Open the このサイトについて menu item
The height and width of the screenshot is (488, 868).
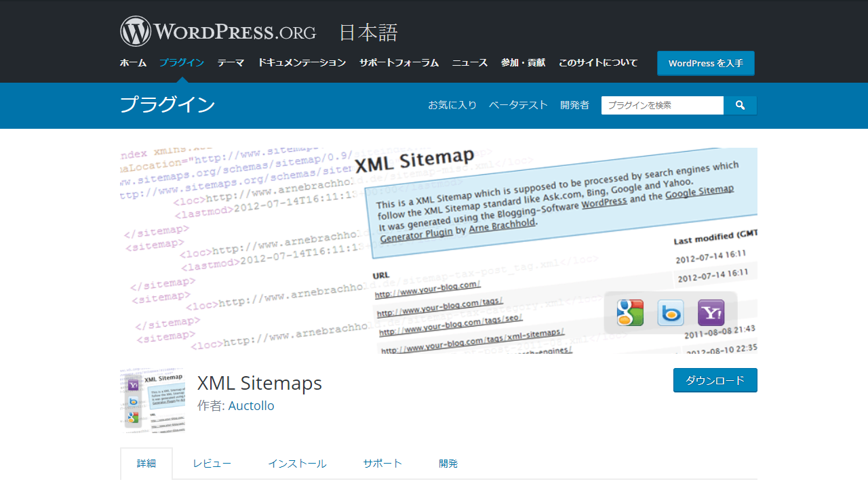pos(598,63)
